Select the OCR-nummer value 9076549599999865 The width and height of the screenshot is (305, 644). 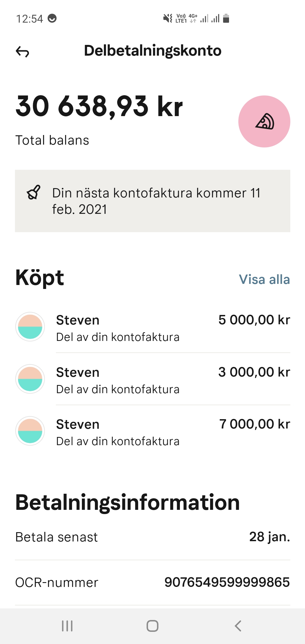click(x=227, y=582)
